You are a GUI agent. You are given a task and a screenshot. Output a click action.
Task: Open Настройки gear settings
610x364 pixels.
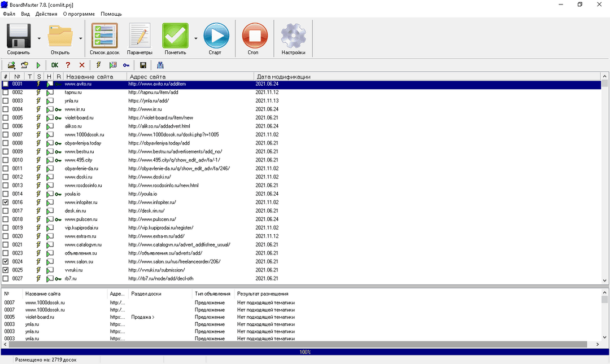point(293,36)
